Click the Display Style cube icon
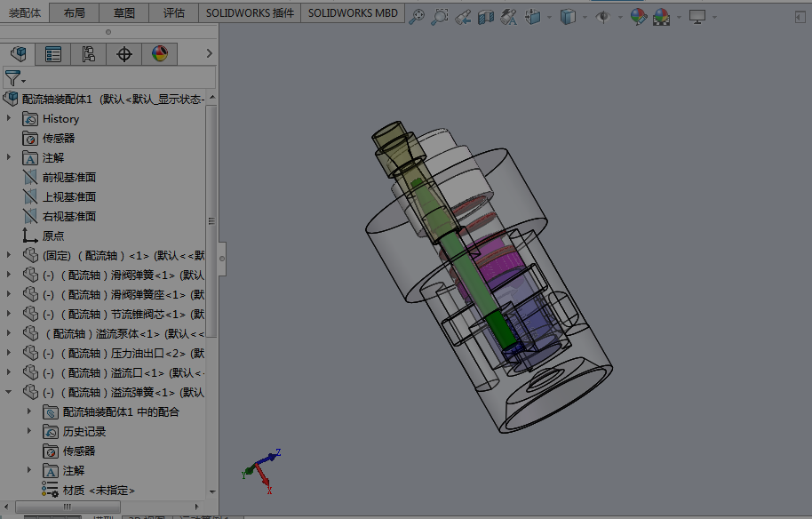 point(568,17)
